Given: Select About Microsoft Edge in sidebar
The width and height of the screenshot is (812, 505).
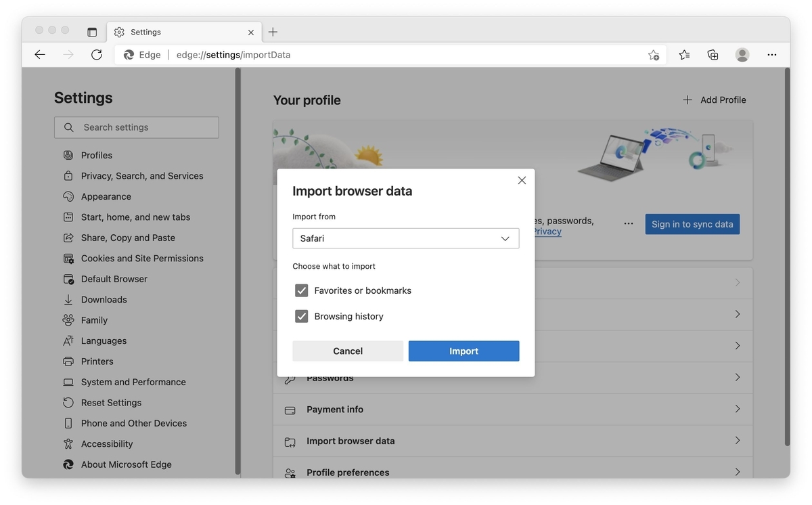Looking at the screenshot, I should pyautogui.click(x=68, y=464).
